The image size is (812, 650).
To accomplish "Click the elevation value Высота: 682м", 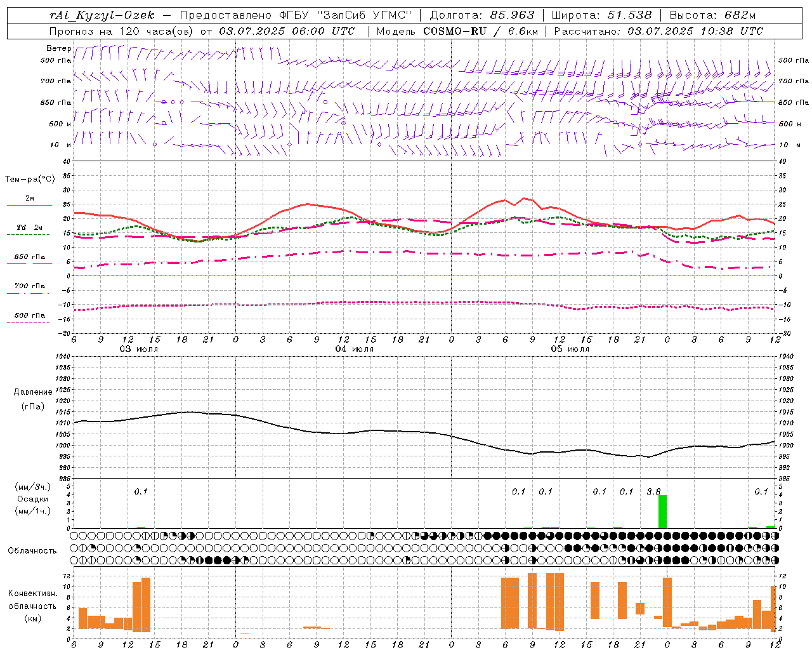I will tap(712, 15).
